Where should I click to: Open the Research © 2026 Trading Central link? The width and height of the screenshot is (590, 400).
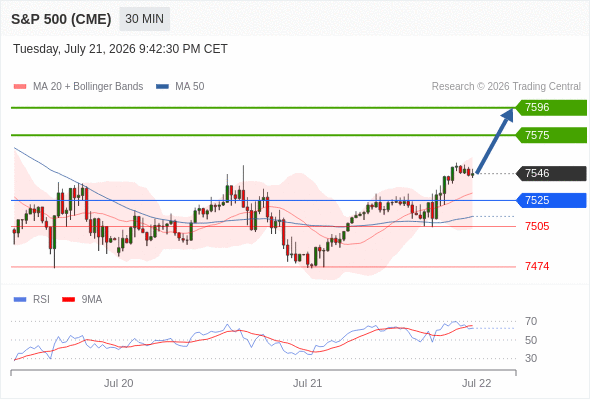506,87
